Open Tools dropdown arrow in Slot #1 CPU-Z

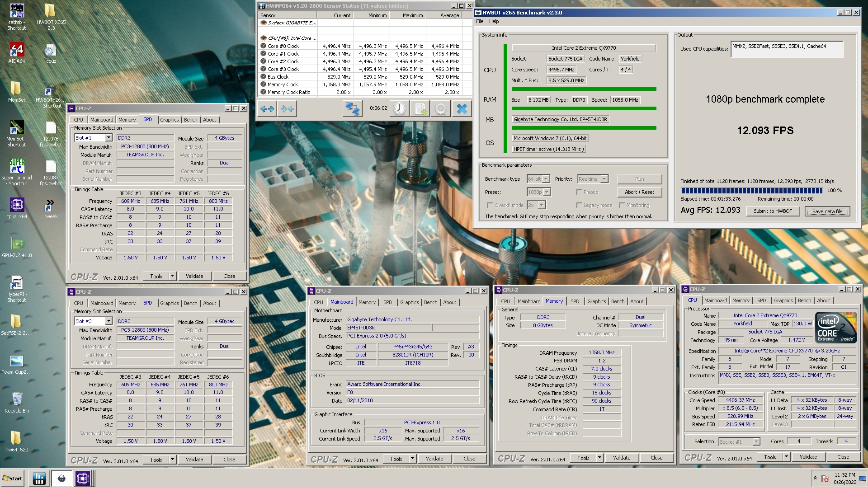coord(172,276)
